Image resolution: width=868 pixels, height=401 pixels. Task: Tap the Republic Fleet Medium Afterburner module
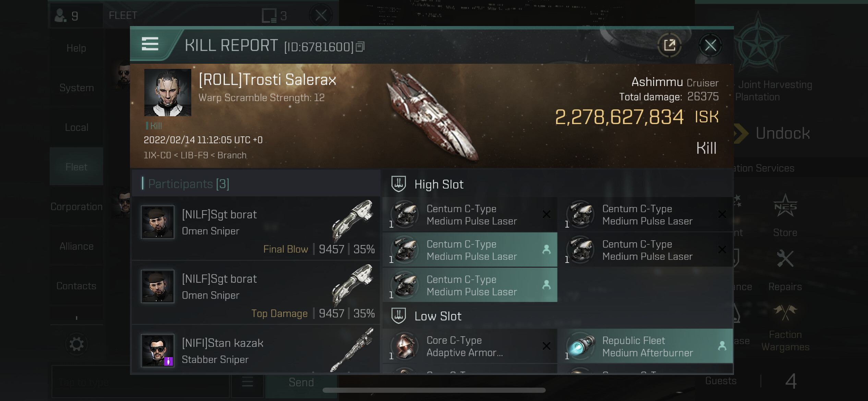pyautogui.click(x=645, y=346)
